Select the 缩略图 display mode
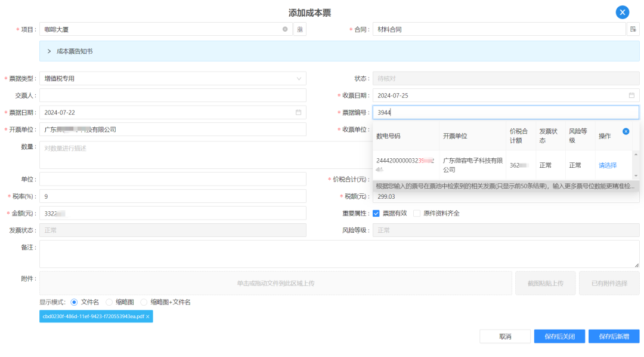 (x=109, y=302)
